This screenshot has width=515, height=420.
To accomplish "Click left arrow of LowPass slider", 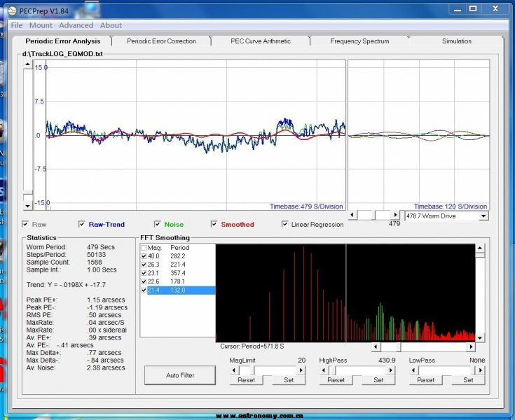I will coord(413,370).
